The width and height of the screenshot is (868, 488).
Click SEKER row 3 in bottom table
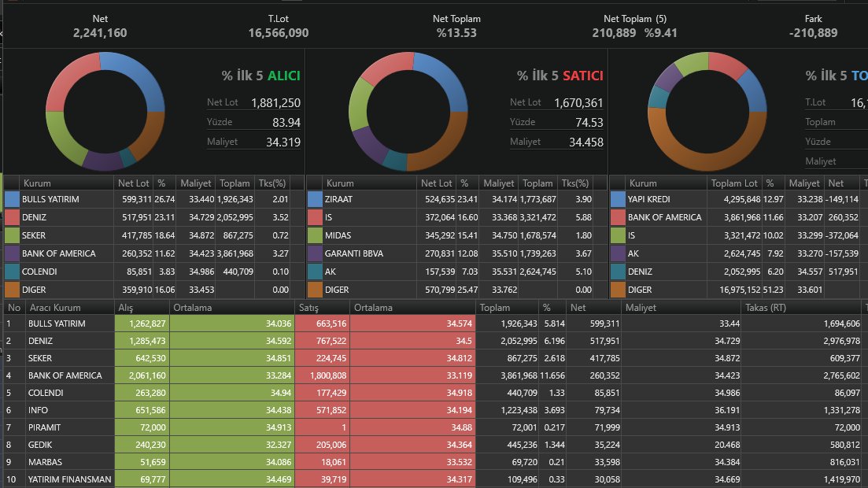coord(436,358)
